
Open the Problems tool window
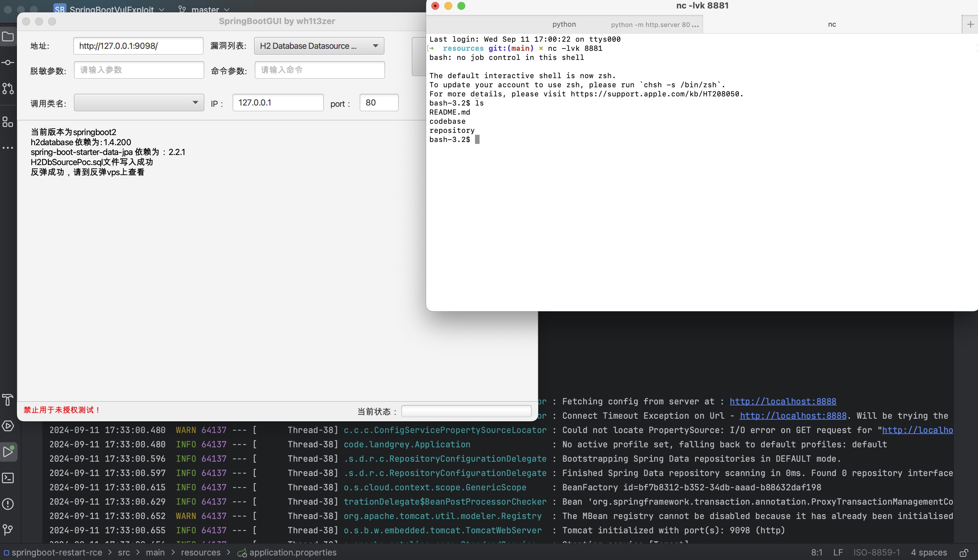coord(8,504)
